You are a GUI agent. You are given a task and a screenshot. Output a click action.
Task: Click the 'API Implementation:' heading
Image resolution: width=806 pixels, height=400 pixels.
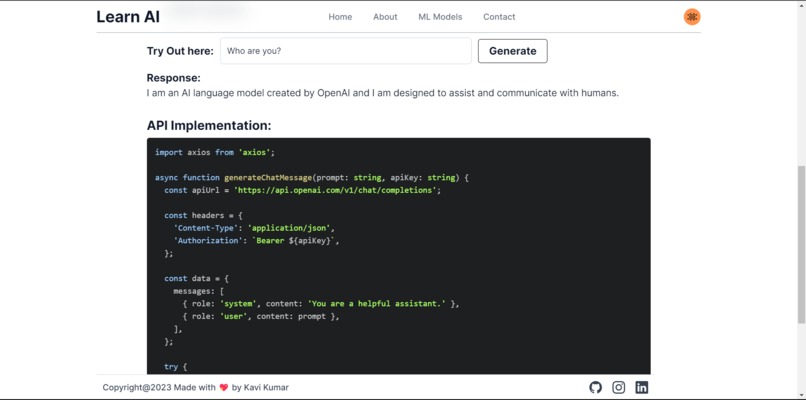(209, 125)
